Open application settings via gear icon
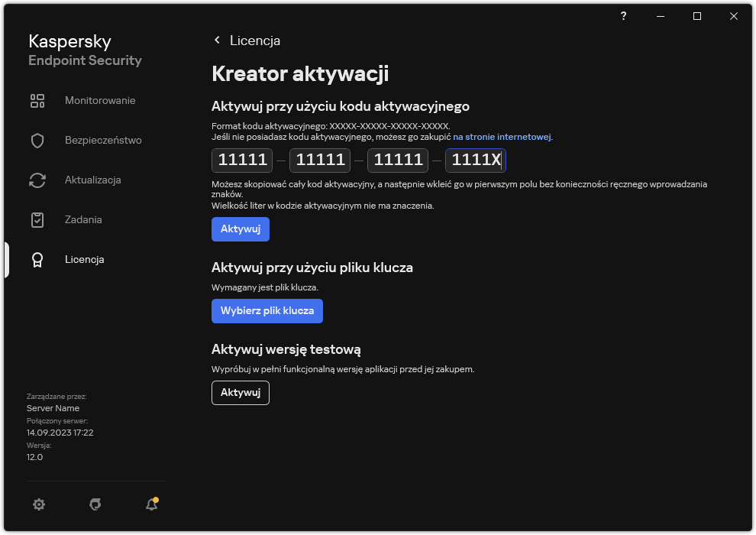This screenshot has width=756, height=535. (39, 504)
